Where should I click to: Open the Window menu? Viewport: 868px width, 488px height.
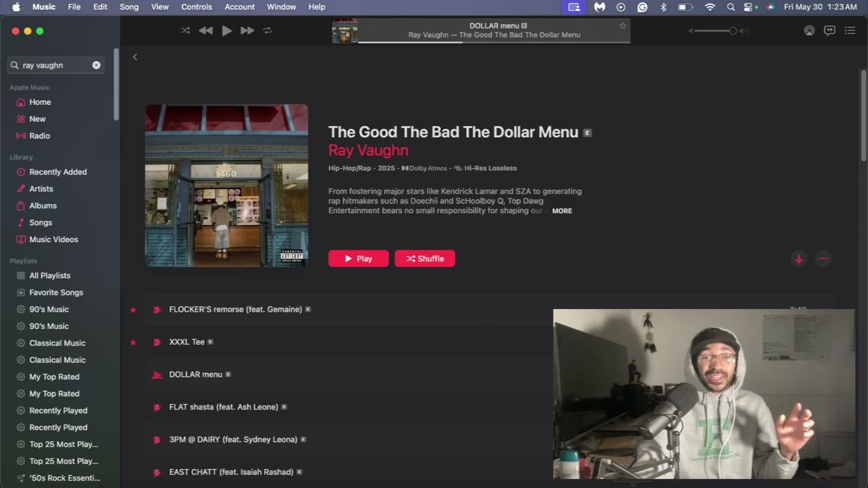[x=281, y=7]
